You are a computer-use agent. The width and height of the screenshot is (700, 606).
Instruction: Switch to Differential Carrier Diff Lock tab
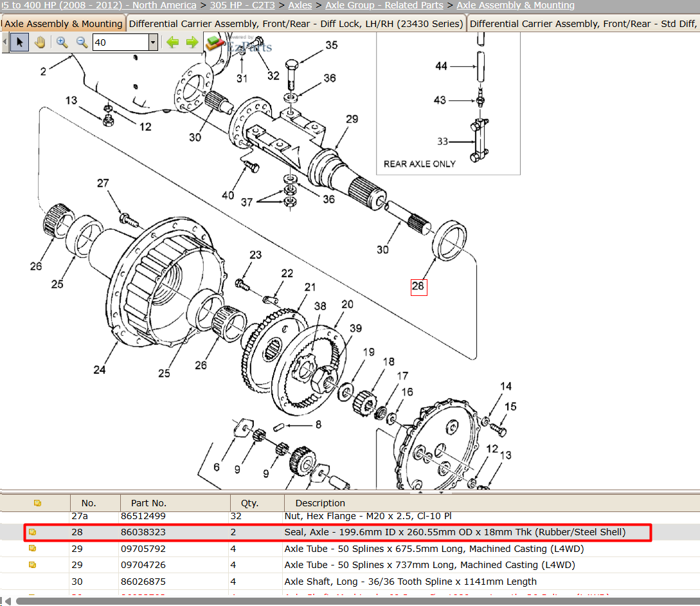[296, 24]
